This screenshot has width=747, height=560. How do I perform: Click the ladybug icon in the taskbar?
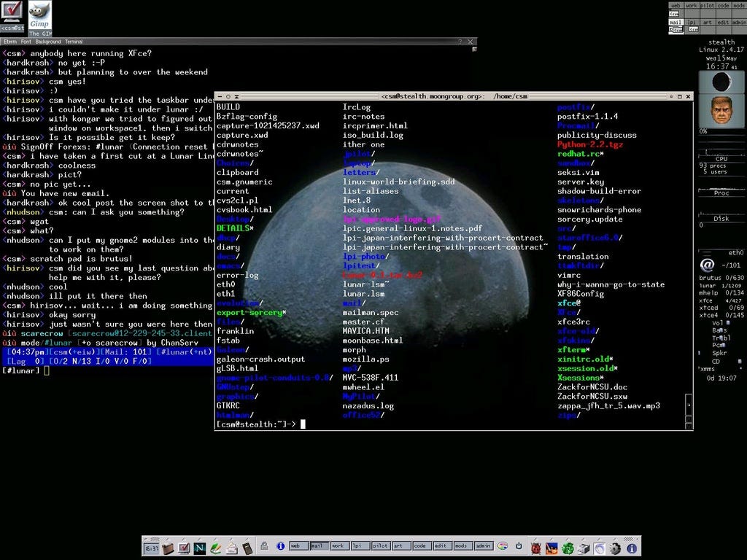click(536, 548)
